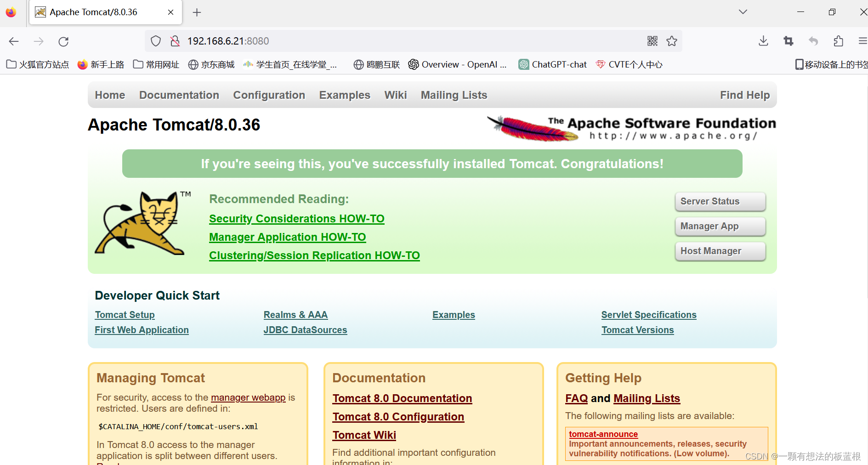Image resolution: width=868 pixels, height=465 pixels.
Task: Open Tomcat 8.0 Configuration link
Action: 398,417
